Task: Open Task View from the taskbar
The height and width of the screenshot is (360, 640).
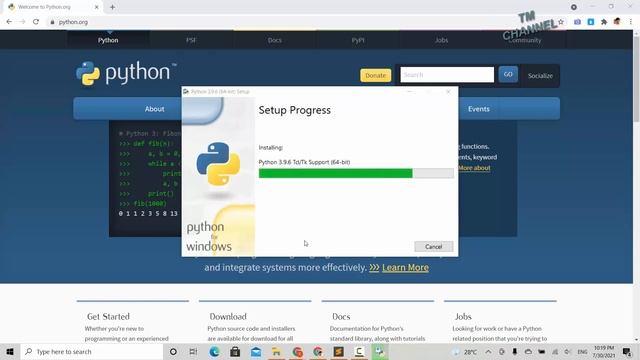Action: [193, 351]
